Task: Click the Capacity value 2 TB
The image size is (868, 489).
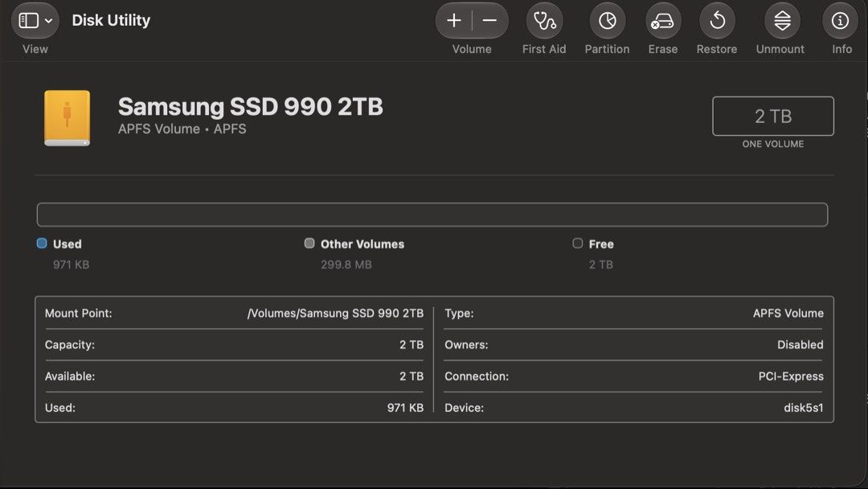Action: tap(411, 345)
